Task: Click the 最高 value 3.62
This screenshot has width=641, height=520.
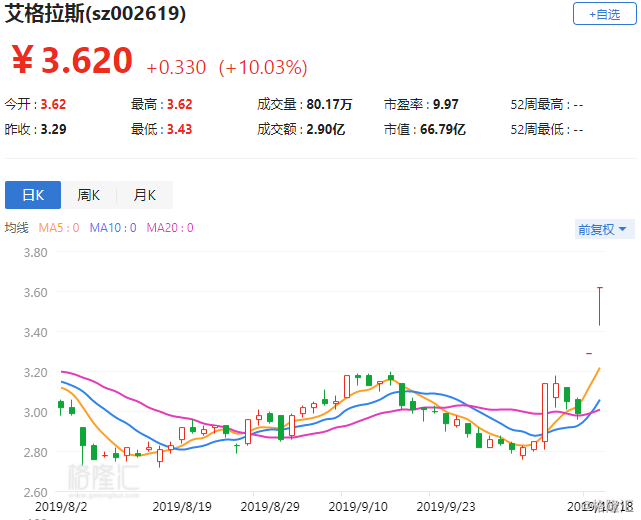Action: click(179, 104)
